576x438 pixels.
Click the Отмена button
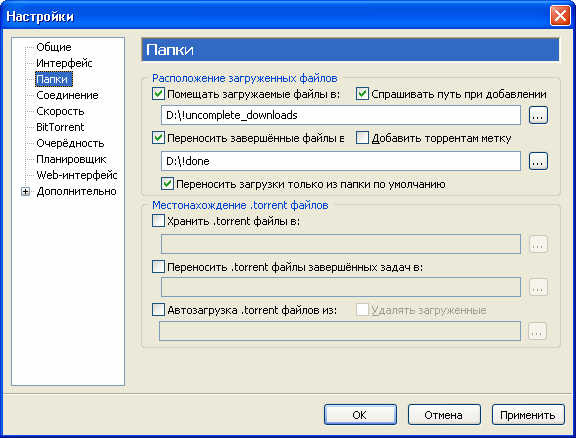tap(444, 415)
